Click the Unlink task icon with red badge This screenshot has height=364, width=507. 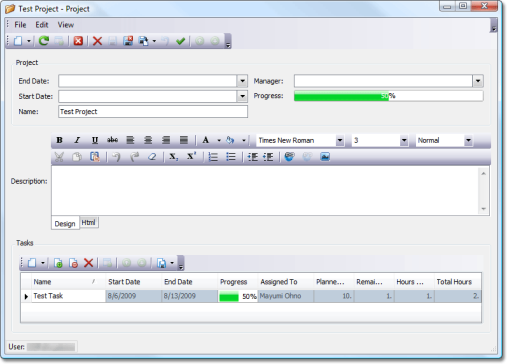[x=73, y=263]
